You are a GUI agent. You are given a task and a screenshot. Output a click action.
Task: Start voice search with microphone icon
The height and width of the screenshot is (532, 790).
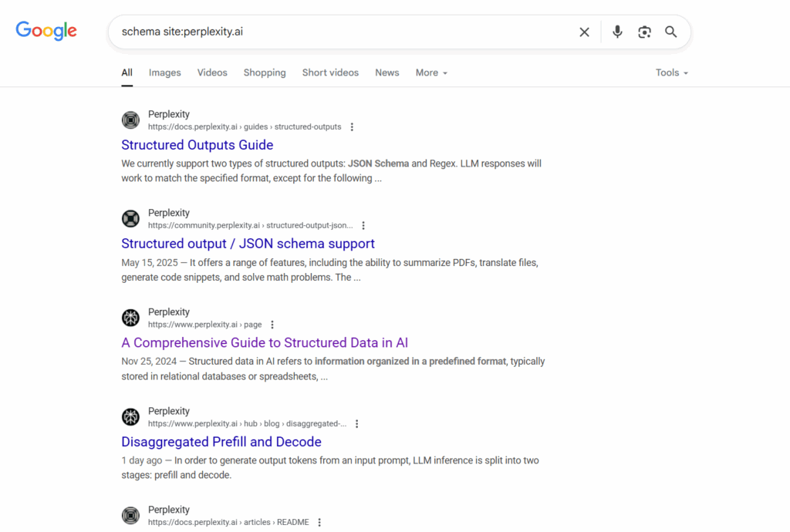point(617,32)
